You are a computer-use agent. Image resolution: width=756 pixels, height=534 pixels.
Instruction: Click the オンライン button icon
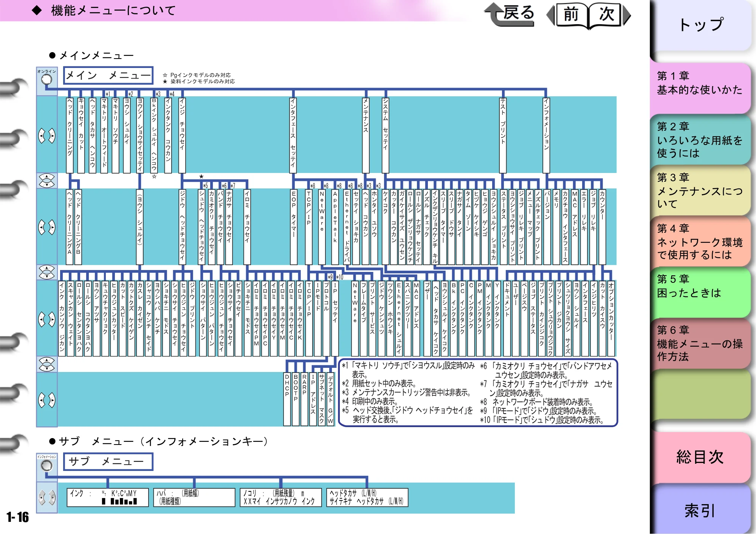tap(46, 79)
